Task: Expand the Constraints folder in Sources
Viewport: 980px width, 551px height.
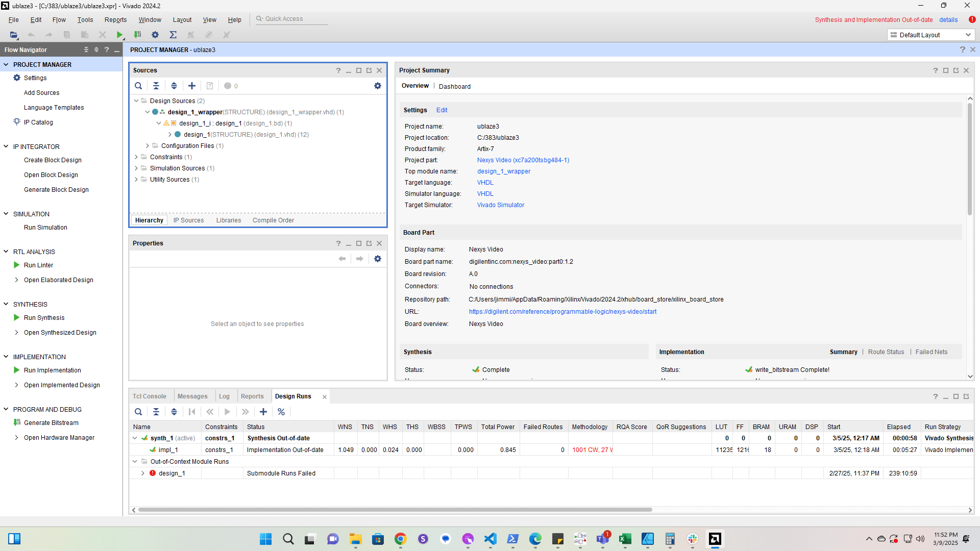Action: 136,157
